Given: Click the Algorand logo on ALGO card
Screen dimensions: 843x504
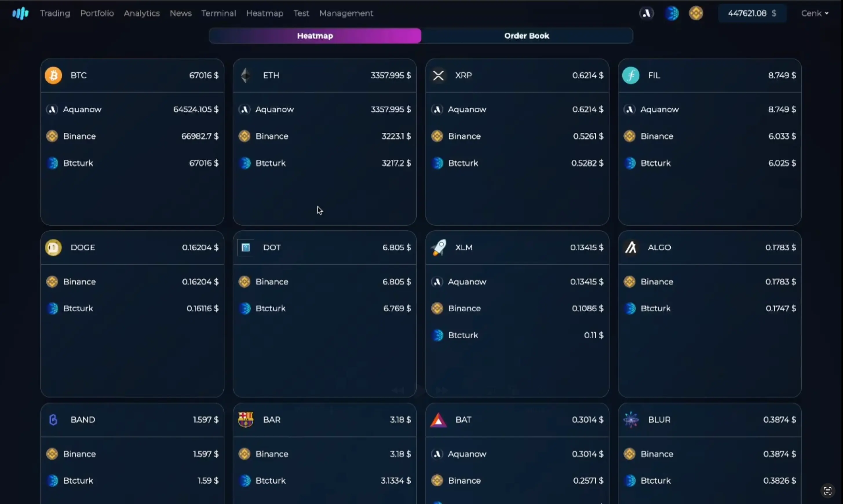Looking at the screenshot, I should (x=631, y=248).
